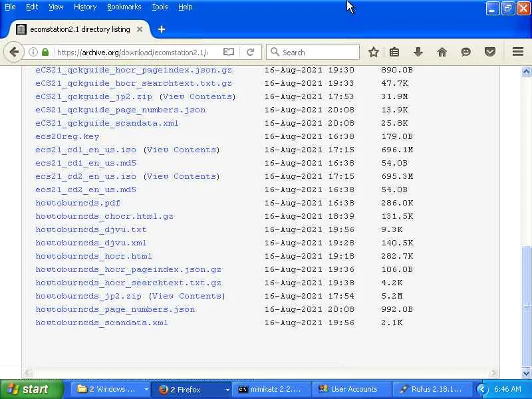532x399 pixels.
Task: Open the Downloads arrow icon
Action: 418,53
